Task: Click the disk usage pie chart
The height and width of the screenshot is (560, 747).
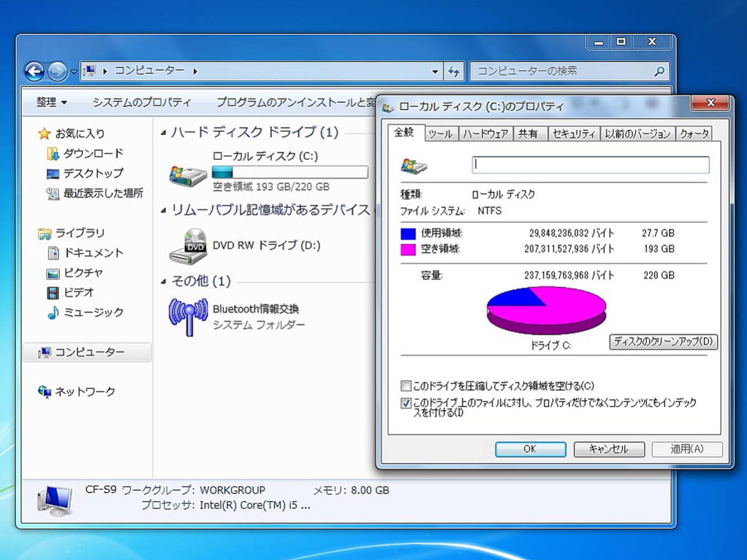Action: point(546,310)
